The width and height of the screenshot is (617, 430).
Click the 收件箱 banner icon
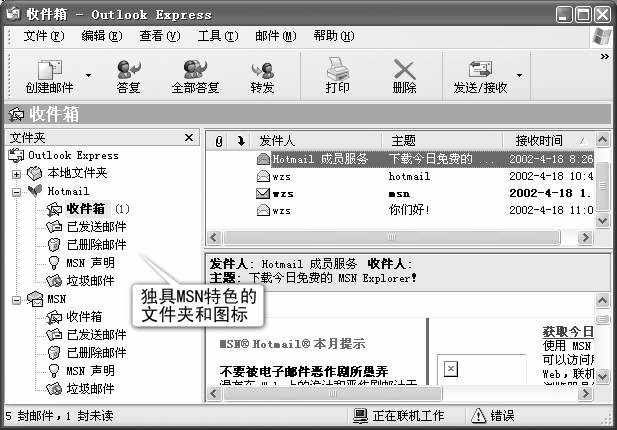(x=17, y=114)
